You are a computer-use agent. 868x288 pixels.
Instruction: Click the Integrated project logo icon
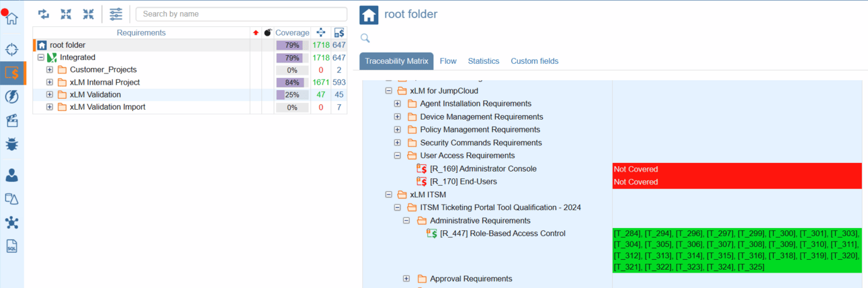tap(52, 57)
